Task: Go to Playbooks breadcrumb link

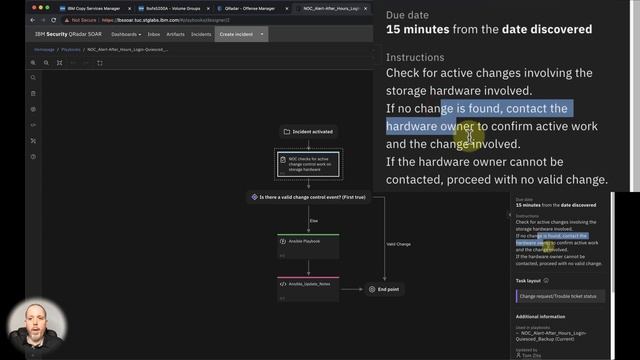Action: coord(71,49)
